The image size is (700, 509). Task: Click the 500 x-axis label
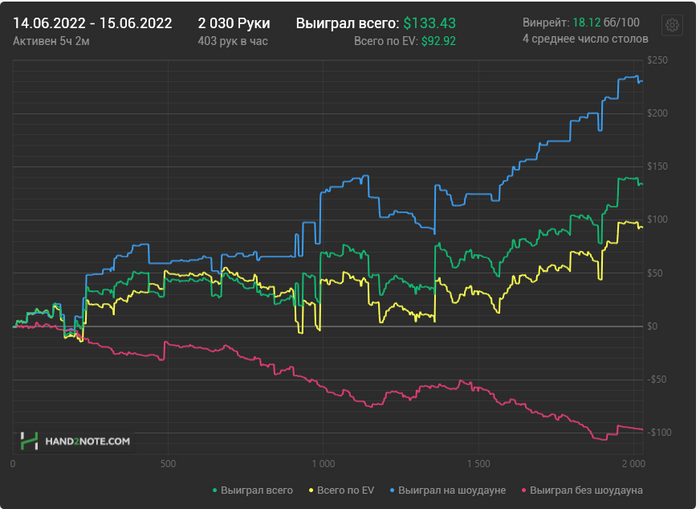coord(168,463)
